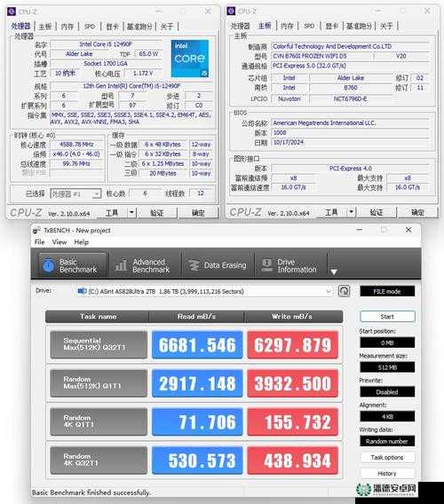Click the Random 512K write value 3932.500
This screenshot has width=444, height=504.
tap(292, 383)
